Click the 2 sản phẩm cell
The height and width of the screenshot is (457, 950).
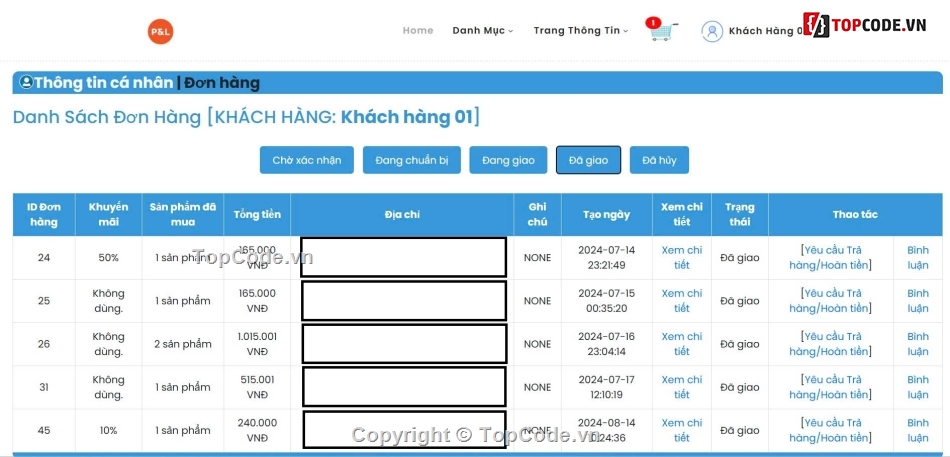pos(183,344)
